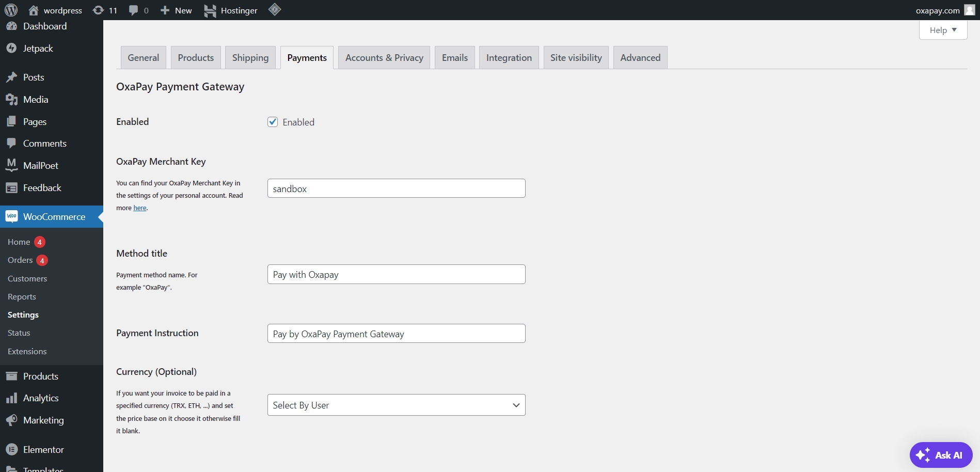Click the 'here' link under Merchant Key

tap(140, 208)
